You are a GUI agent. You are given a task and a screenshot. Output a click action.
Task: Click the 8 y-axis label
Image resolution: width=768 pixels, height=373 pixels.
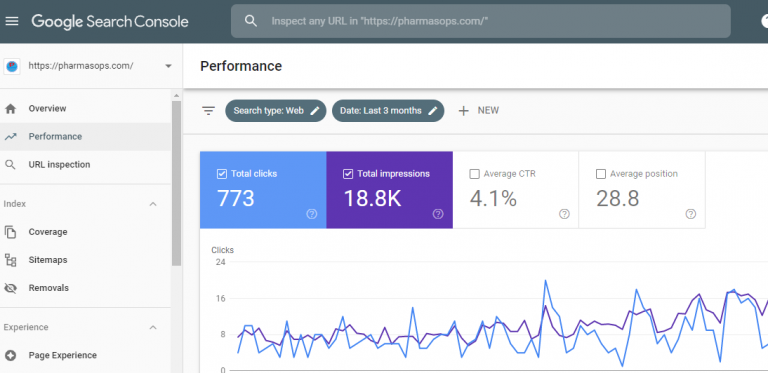(x=222, y=335)
